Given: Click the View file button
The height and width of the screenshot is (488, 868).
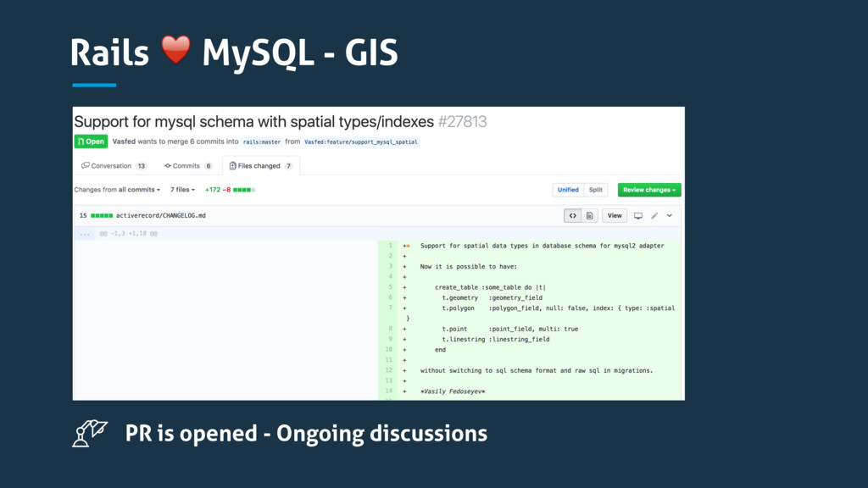Looking at the screenshot, I should click(615, 216).
